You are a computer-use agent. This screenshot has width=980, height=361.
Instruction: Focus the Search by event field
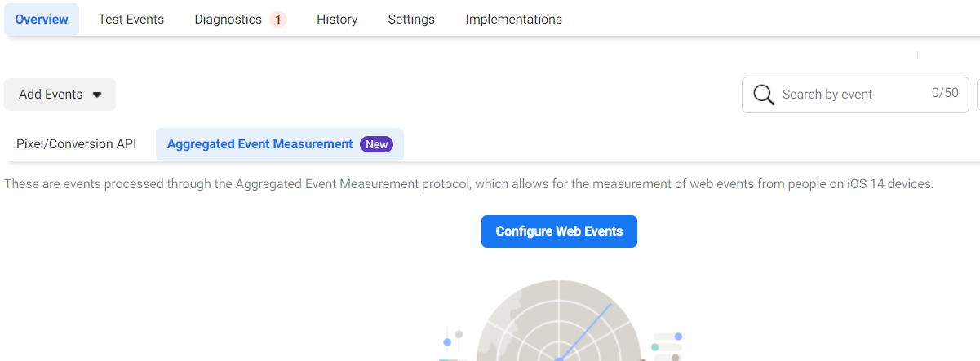(855, 95)
